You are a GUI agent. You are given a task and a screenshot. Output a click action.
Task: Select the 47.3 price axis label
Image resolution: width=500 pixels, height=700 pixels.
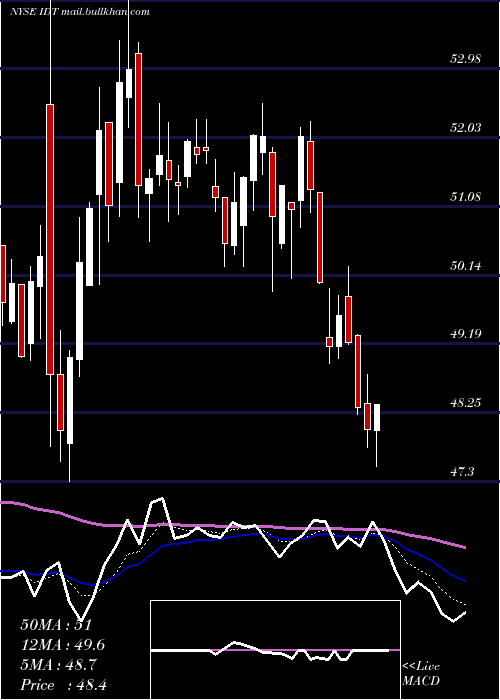click(x=462, y=472)
